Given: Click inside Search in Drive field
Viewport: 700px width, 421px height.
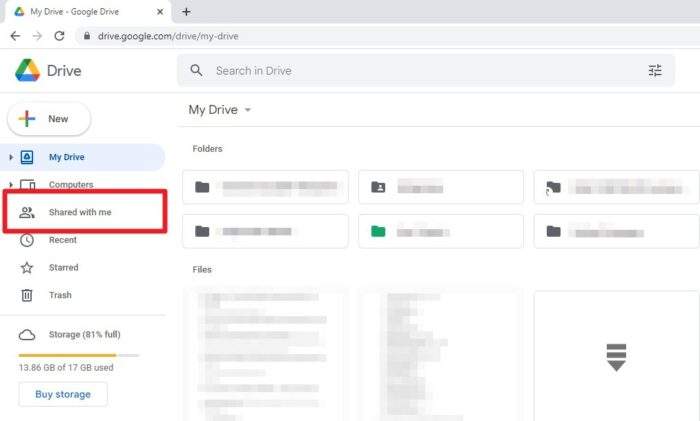Looking at the screenshot, I should (425, 71).
